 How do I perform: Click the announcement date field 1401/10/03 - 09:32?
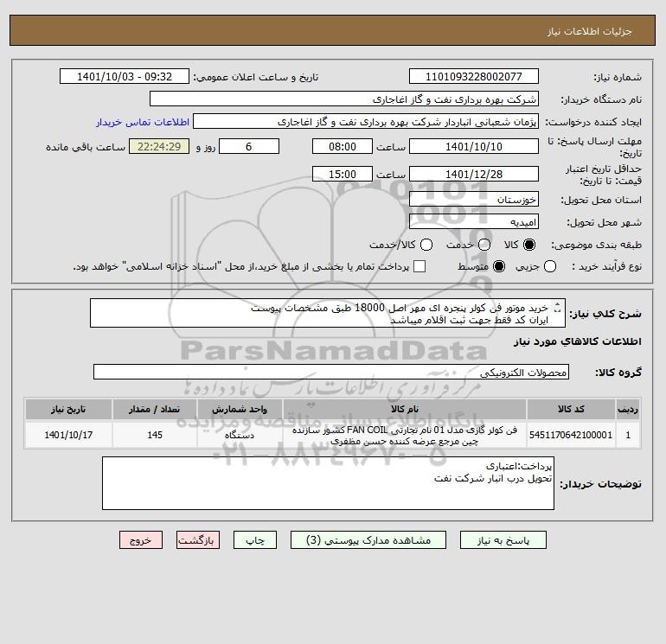coord(125,76)
